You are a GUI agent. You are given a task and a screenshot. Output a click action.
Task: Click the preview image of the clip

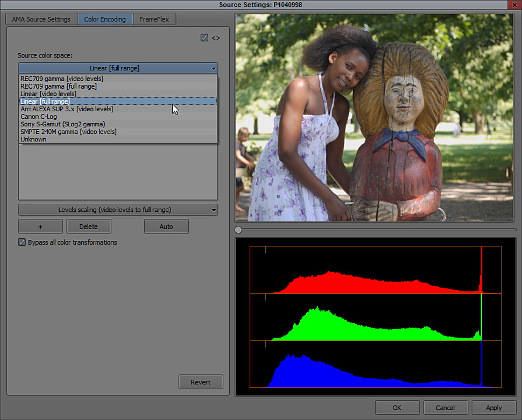click(374, 118)
